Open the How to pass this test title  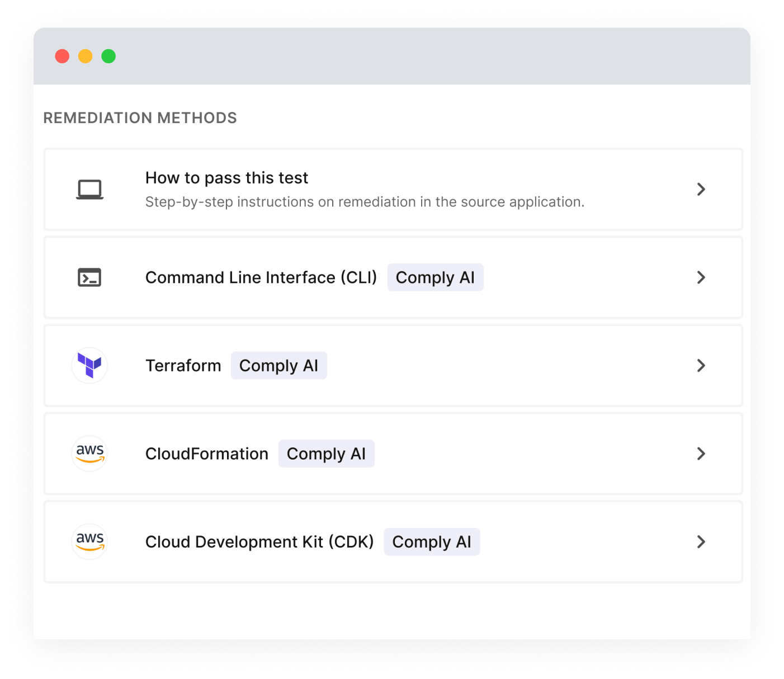pyautogui.click(x=226, y=178)
